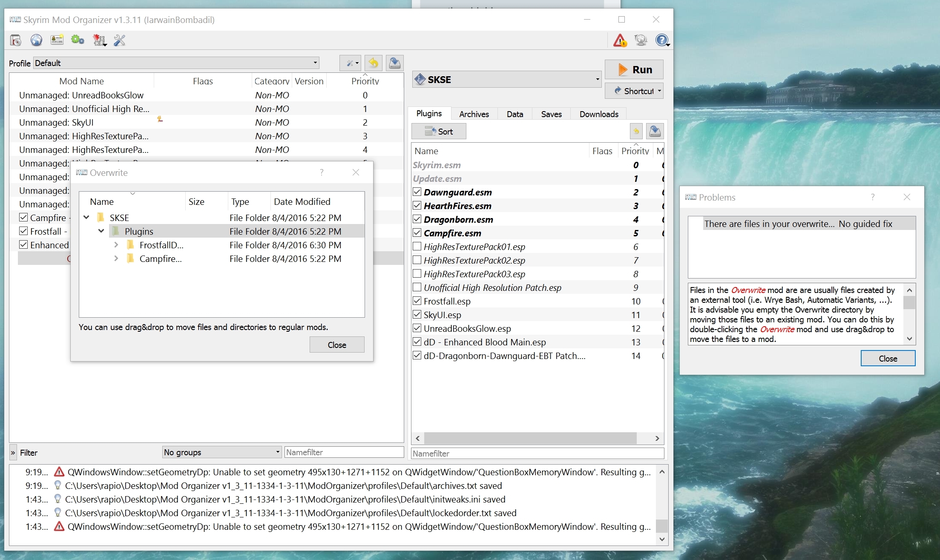Open Nexus via the globe icon
The image size is (940, 560).
(36, 40)
